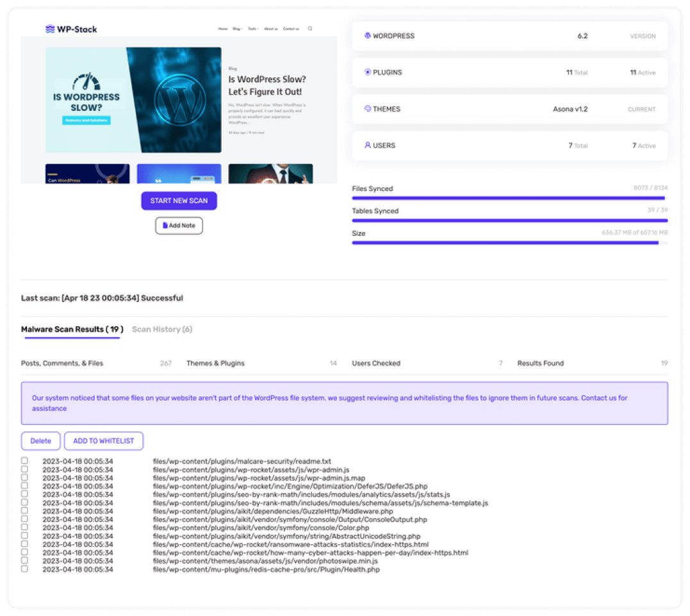Click the WP-Stack logo in the site preview
This screenshot has width=690, height=616.
(x=71, y=29)
